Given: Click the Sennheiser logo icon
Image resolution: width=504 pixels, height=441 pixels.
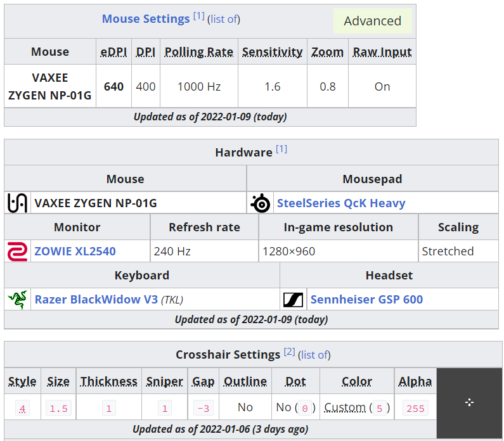Looking at the screenshot, I should point(293,300).
